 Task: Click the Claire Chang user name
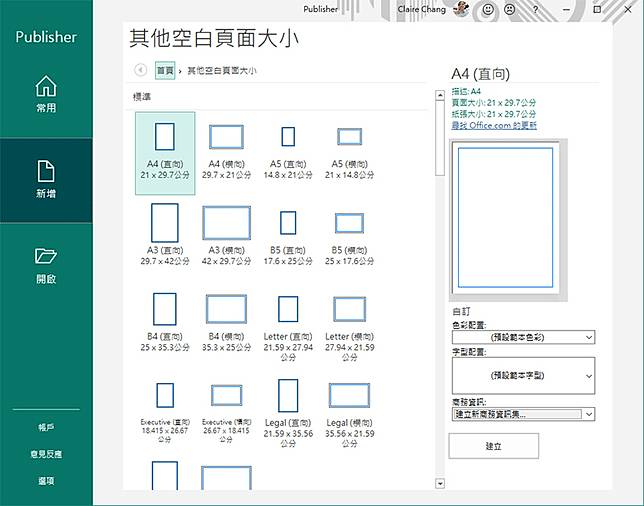[x=421, y=9]
